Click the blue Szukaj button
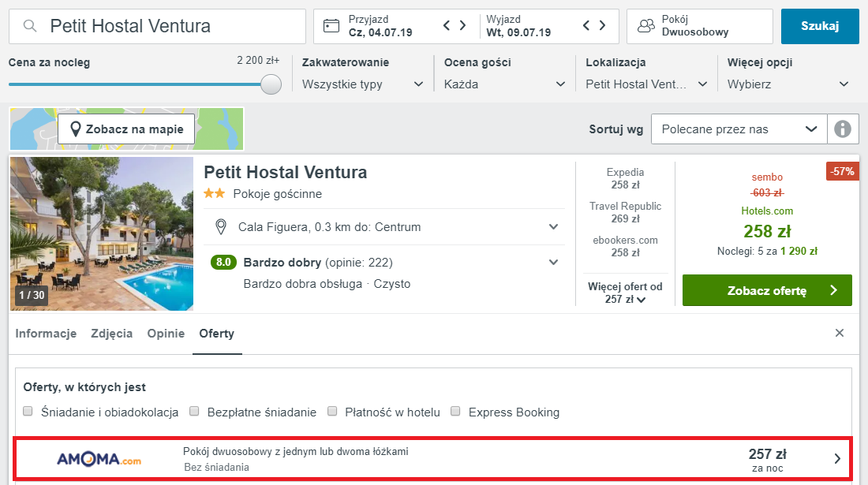The height and width of the screenshot is (485, 868). click(x=820, y=26)
